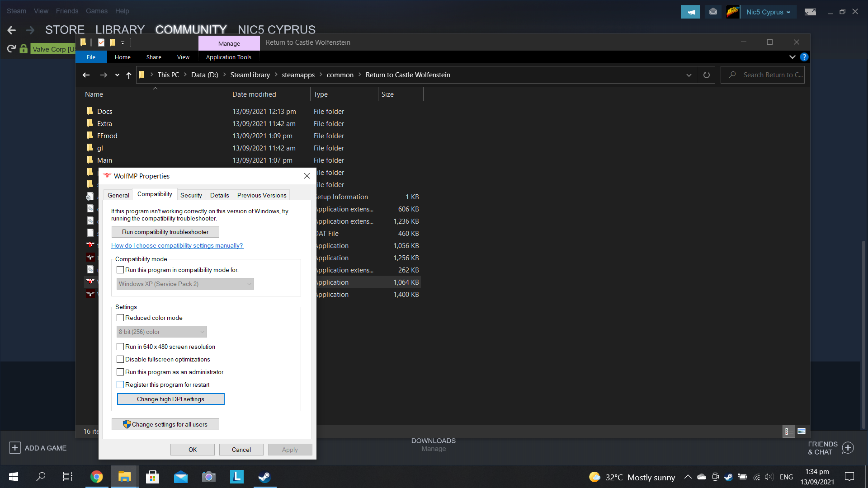Switch to the Security tab
This screenshot has width=868, height=488.
[191, 195]
